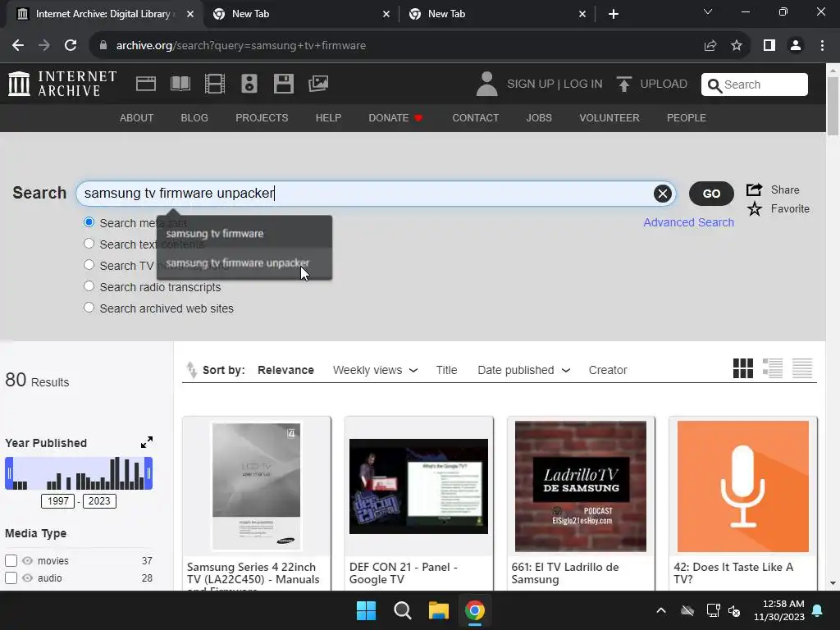Click the browser share page icon

coord(710,46)
